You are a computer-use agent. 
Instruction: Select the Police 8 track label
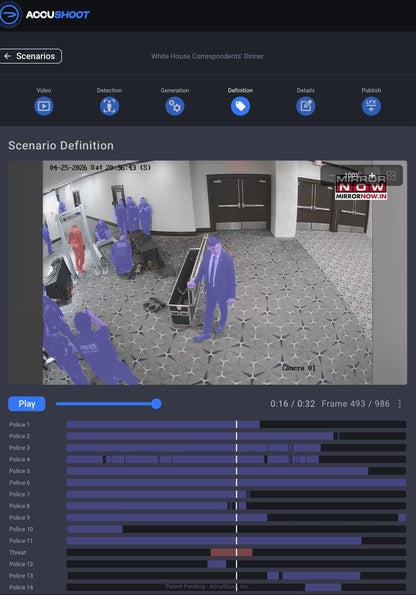[19, 506]
